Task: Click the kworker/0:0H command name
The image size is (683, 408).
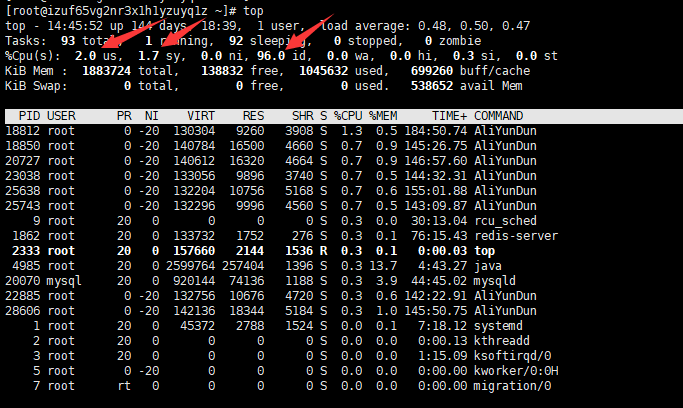Action: [x=516, y=371]
